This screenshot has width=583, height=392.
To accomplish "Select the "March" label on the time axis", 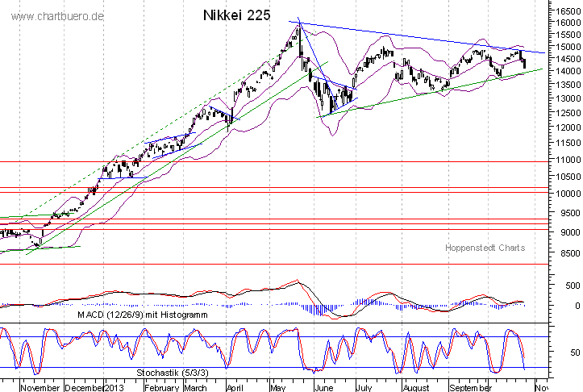I will (196, 388).
